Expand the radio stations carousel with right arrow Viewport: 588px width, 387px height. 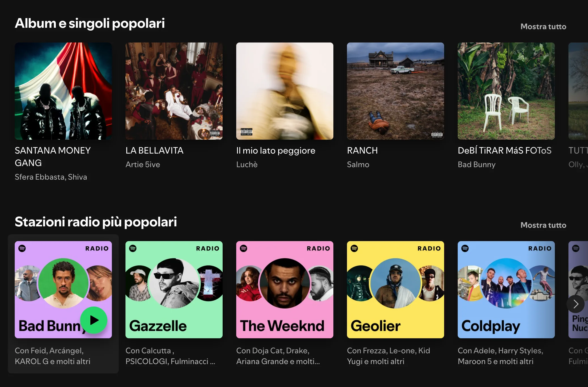(576, 304)
